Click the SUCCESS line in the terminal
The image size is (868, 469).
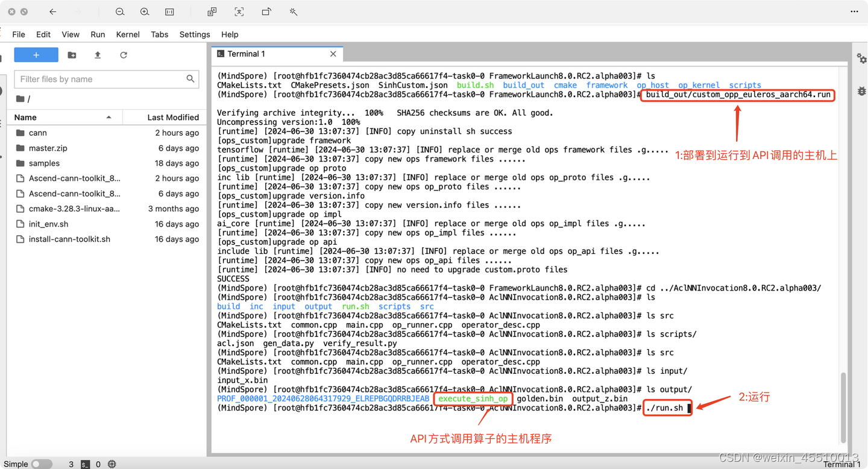[x=233, y=279]
